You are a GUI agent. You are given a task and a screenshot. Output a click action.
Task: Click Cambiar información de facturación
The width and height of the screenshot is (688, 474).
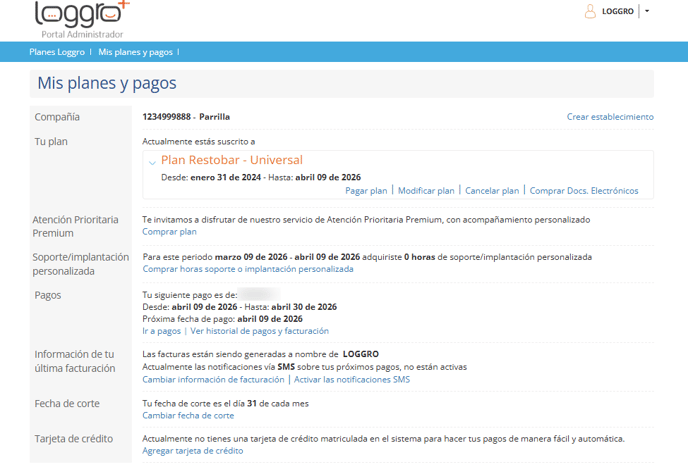(213, 380)
